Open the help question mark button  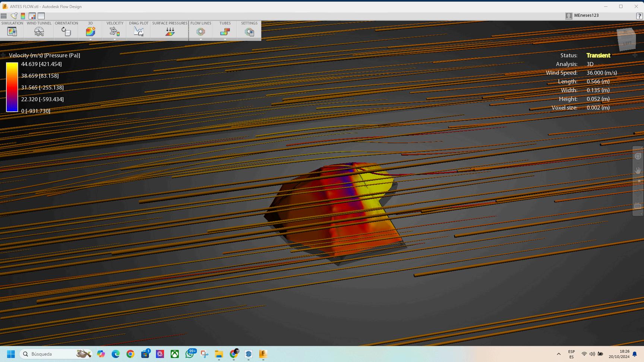[x=639, y=16]
